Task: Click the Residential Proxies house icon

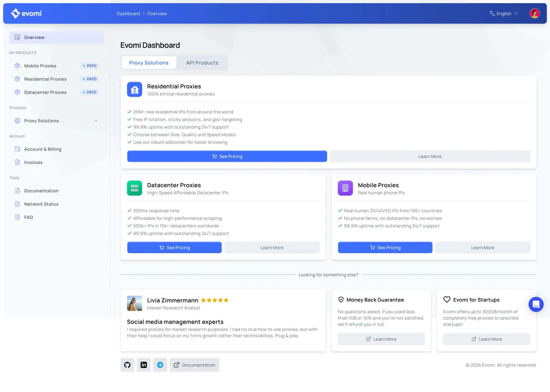Action: [135, 89]
